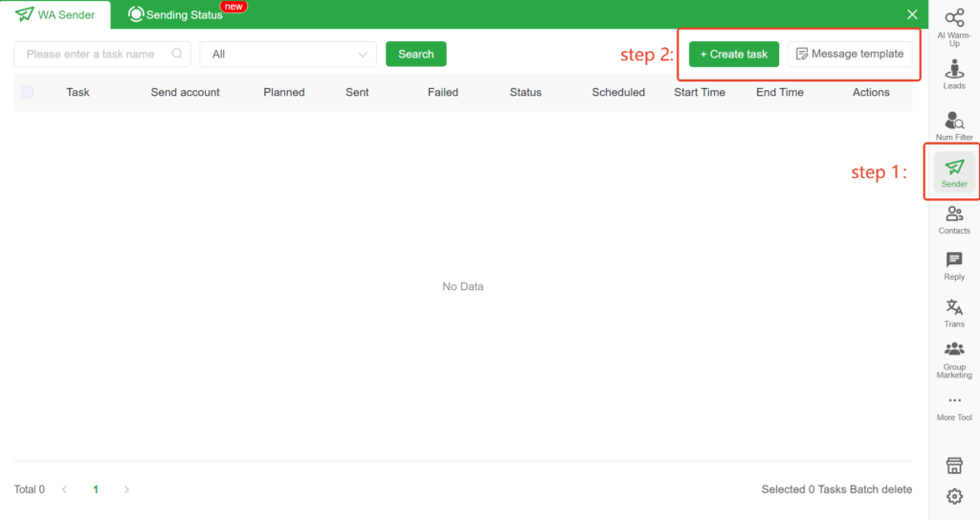Image resolution: width=980 pixels, height=520 pixels.
Task: Open the Leads sidebar tool
Action: pyautogui.click(x=954, y=75)
